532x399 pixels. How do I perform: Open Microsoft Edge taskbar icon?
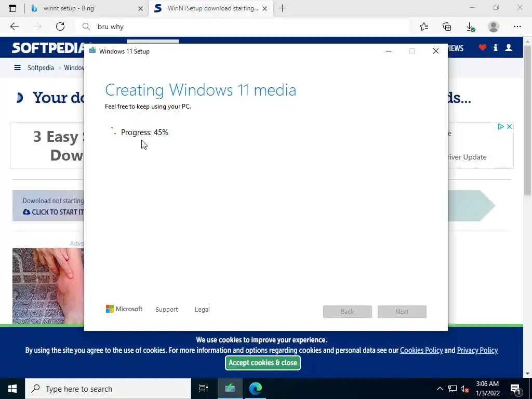click(x=256, y=389)
